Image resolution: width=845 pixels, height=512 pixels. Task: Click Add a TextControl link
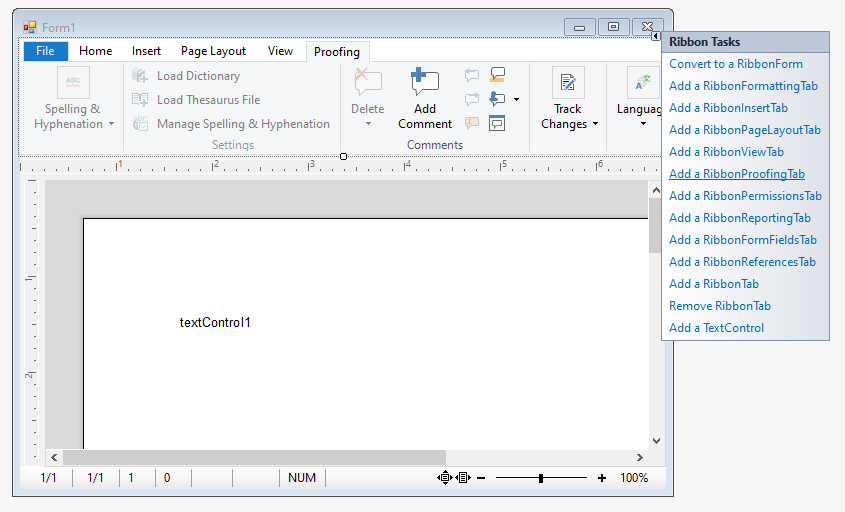tap(717, 328)
